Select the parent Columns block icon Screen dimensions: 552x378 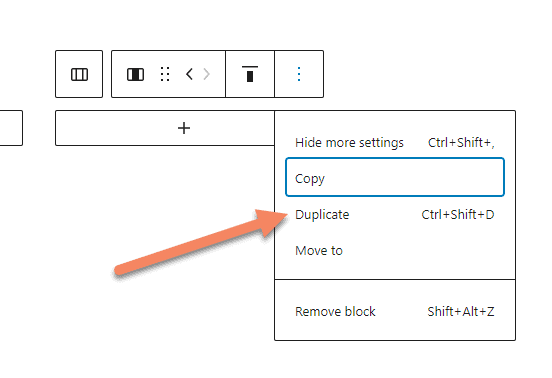[x=79, y=74]
